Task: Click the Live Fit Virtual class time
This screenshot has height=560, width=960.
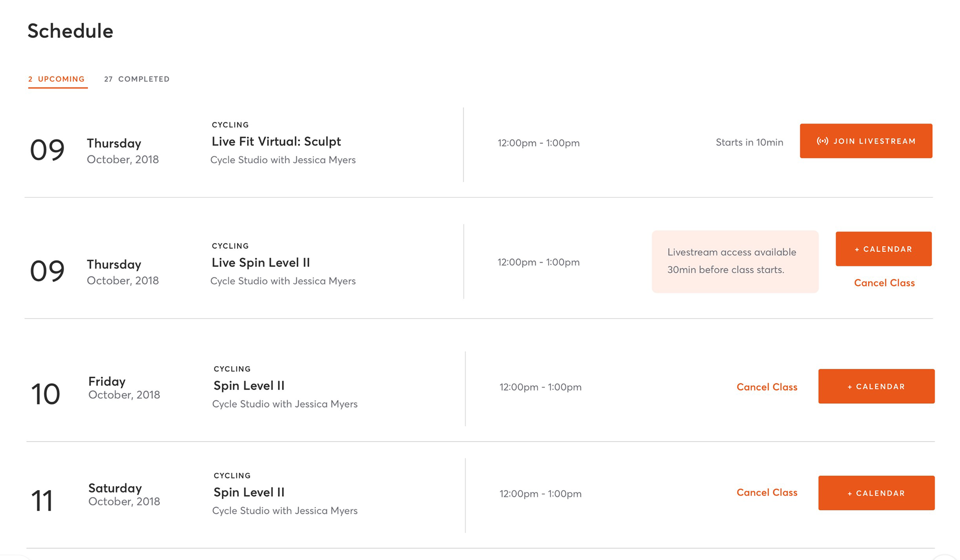Action: point(538,143)
